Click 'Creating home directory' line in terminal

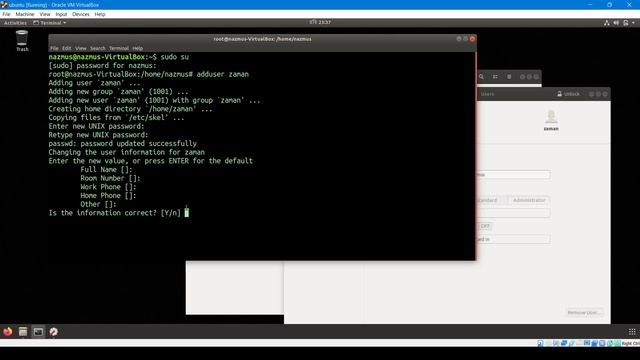[x=130, y=109]
